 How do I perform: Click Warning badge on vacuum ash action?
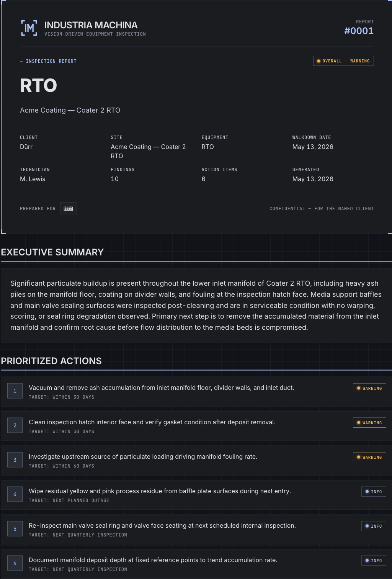tap(369, 388)
